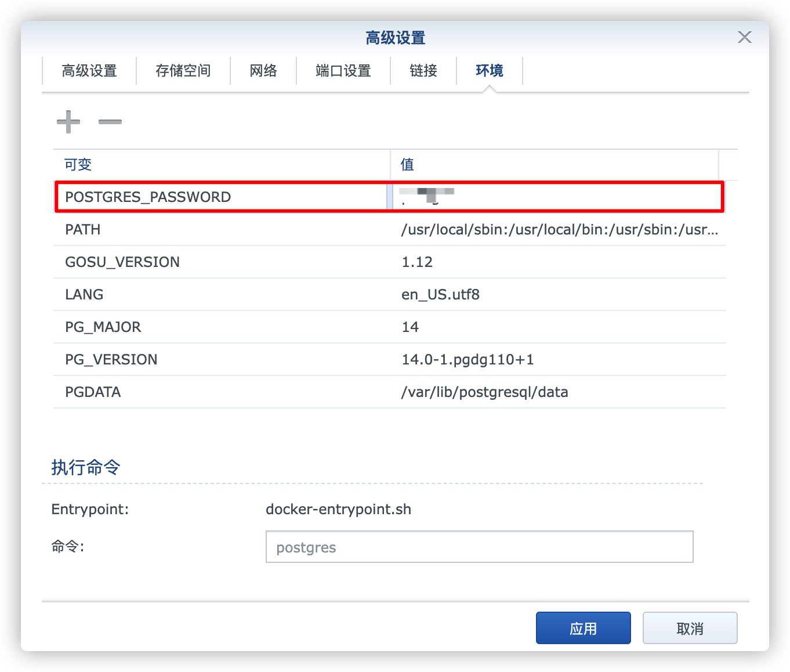Click the 应用 button
This screenshot has width=790, height=672.
click(x=584, y=628)
